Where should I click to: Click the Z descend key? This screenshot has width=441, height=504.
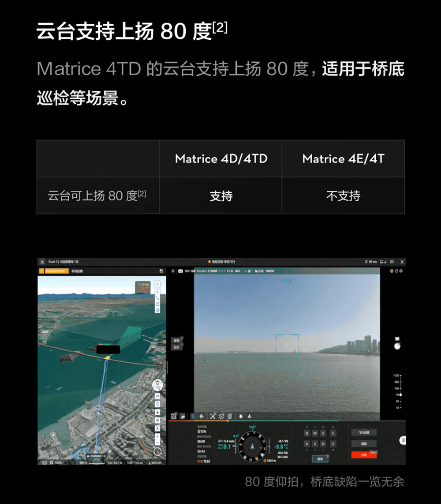(x=333, y=444)
